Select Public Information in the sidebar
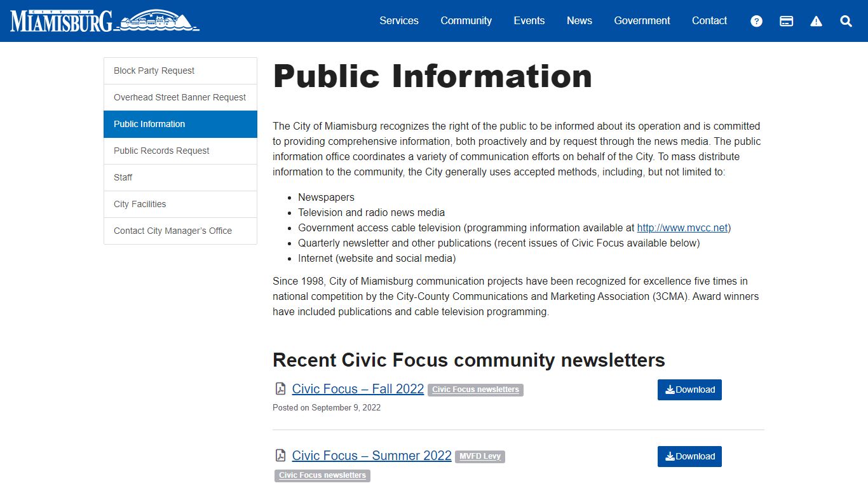Screen dimensions: 868x488 pos(180,124)
